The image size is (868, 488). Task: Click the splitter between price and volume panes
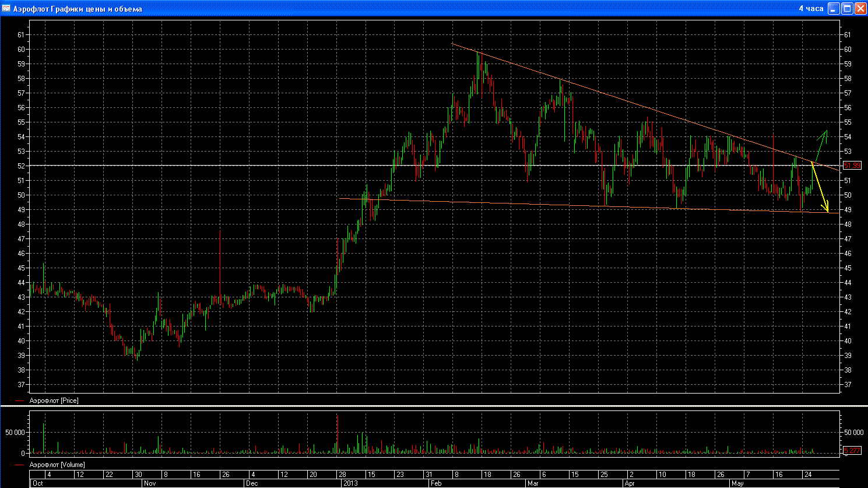point(434,406)
